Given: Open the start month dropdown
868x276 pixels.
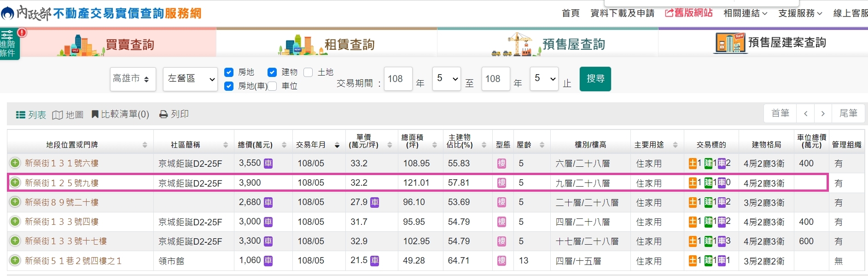Looking at the screenshot, I should coord(447,79).
